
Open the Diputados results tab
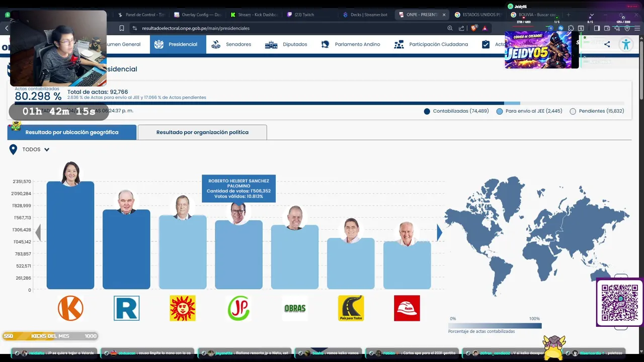click(286, 44)
